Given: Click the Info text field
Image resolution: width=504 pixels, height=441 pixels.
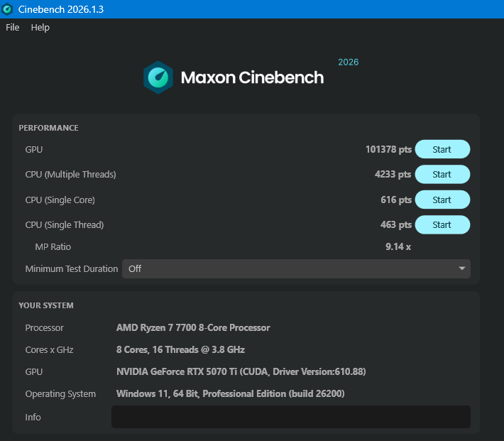Looking at the screenshot, I should (x=291, y=417).
